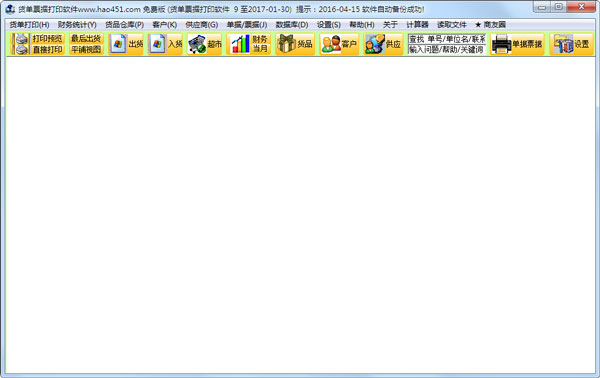Open the 数据库(D) menu
The width and height of the screenshot is (600, 378).
click(x=292, y=25)
